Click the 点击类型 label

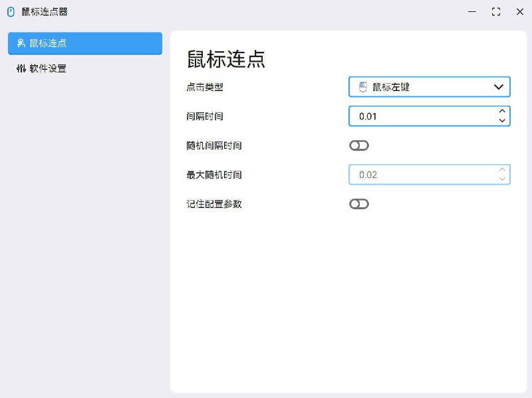tap(205, 87)
